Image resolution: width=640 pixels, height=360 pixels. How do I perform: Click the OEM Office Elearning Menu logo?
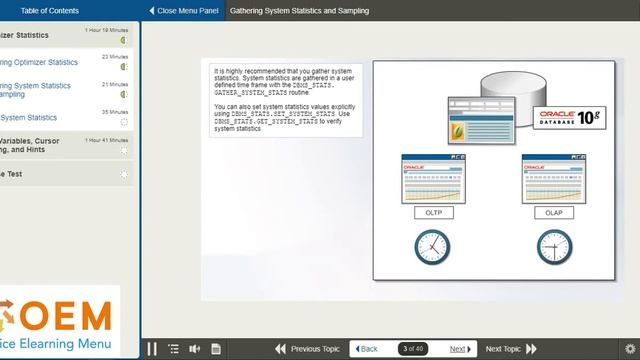point(60,320)
